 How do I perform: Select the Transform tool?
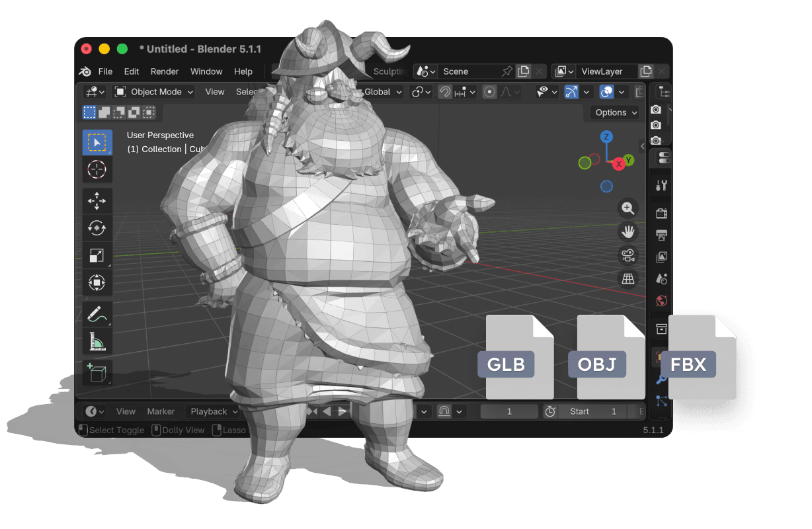click(97, 283)
